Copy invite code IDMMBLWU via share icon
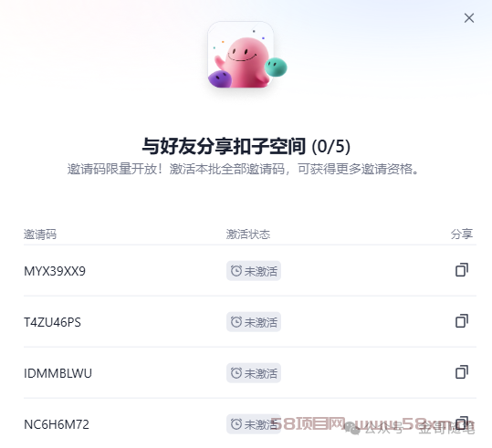 [x=462, y=372]
